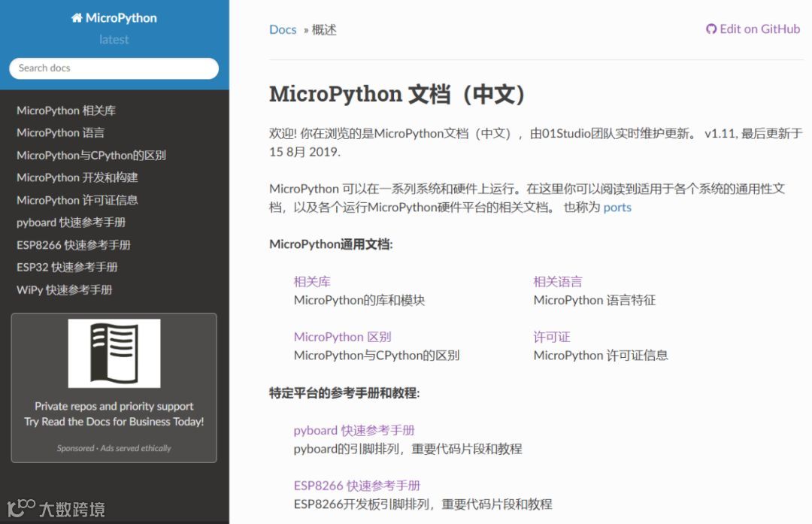Open the 相关语言 content link
This screenshot has height=524, width=812.
tap(558, 282)
